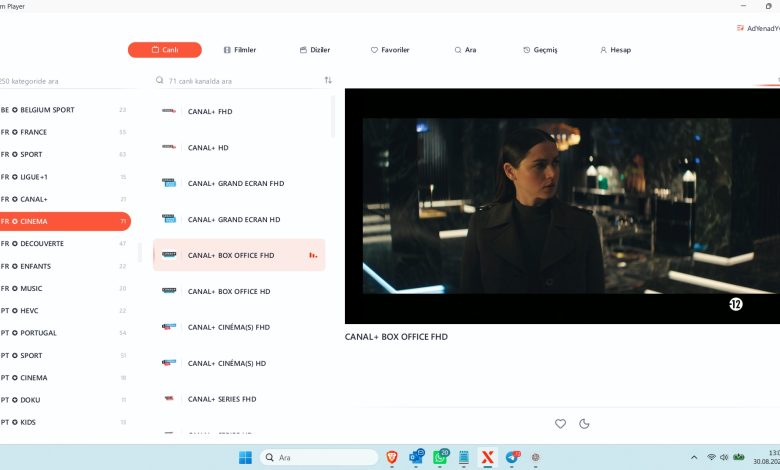Click the category search field
This screenshot has width=780, height=470.
pos(65,81)
